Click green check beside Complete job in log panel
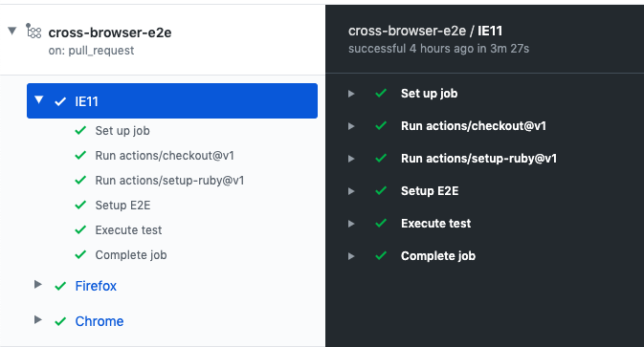The height and width of the screenshot is (347, 644). click(x=381, y=255)
